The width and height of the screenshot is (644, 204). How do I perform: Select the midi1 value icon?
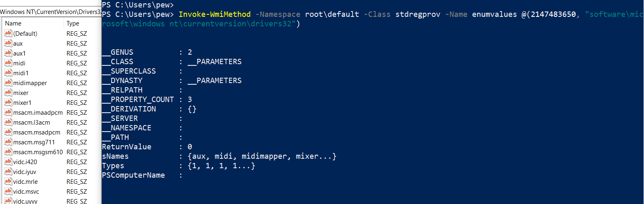8,73
